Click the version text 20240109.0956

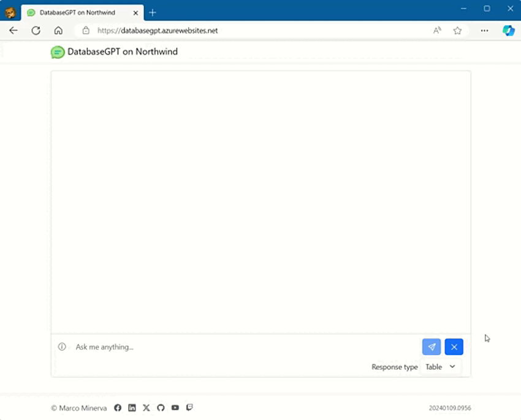[x=450, y=408]
